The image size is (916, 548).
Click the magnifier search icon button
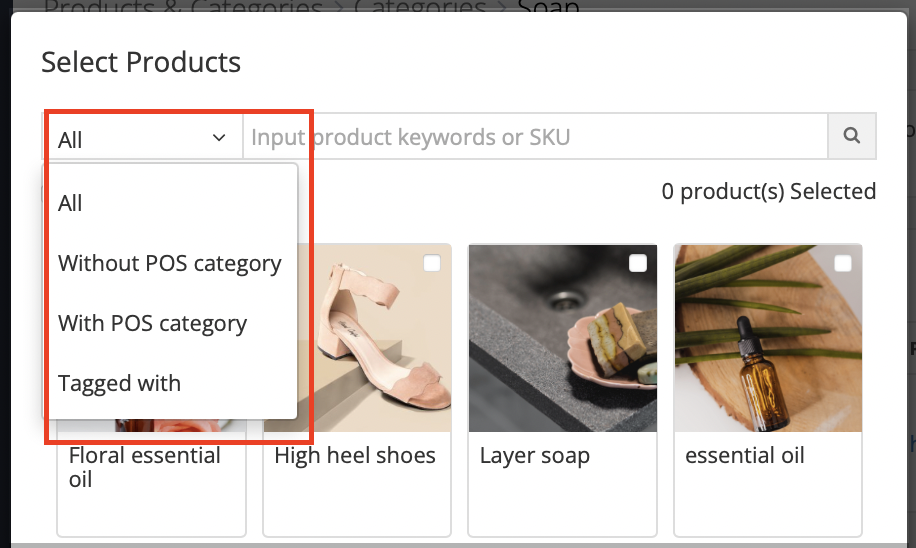(852, 136)
